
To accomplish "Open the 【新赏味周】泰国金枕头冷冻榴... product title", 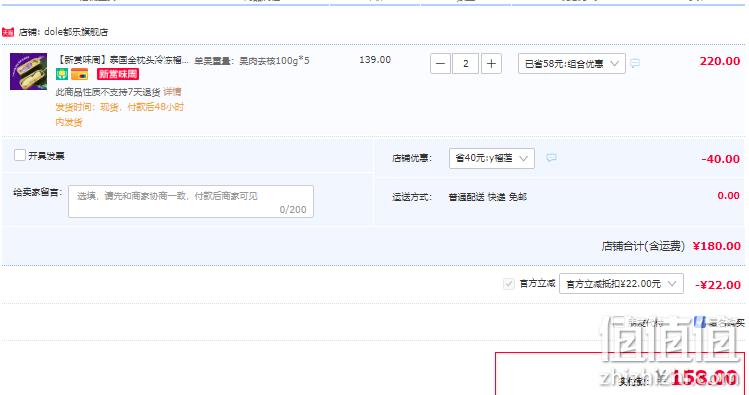I will click(123, 60).
